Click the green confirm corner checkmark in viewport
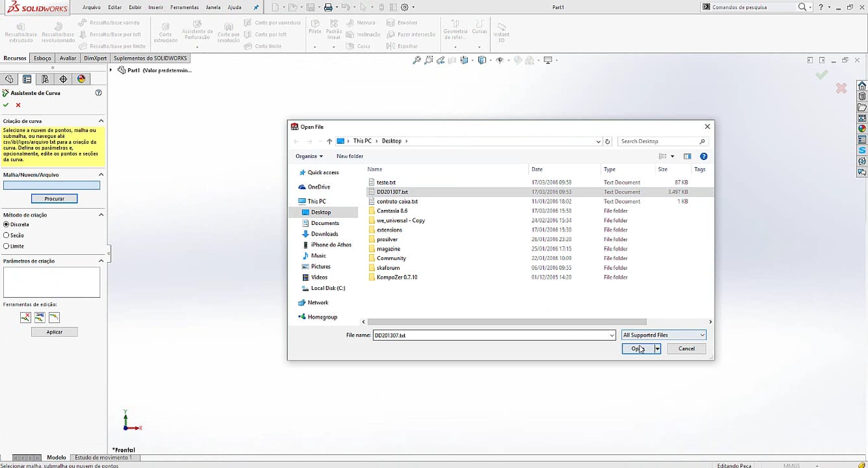 tap(822, 75)
